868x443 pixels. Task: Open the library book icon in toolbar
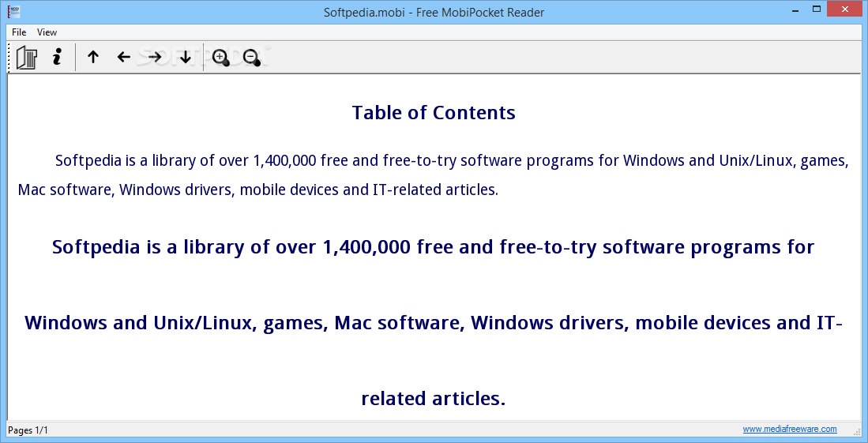pos(27,57)
